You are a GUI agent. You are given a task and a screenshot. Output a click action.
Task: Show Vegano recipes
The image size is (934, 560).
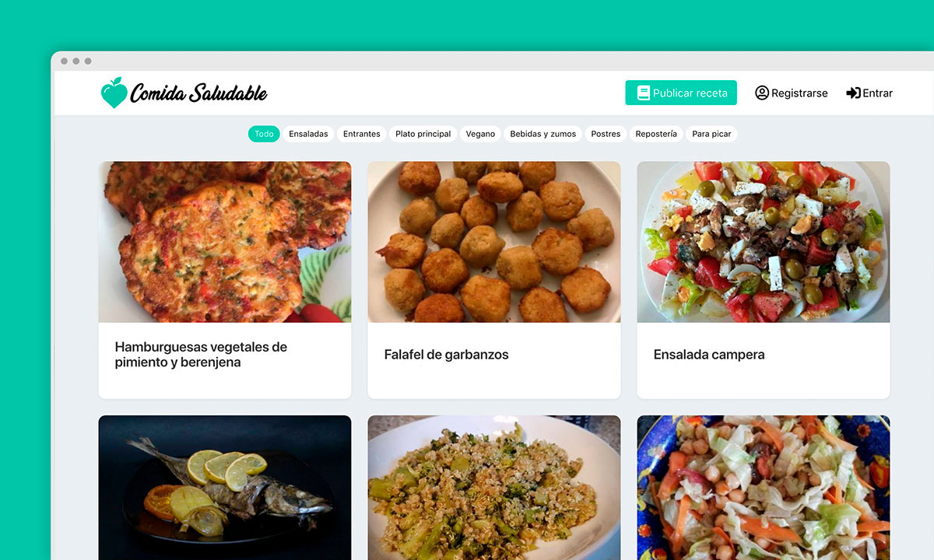(480, 134)
